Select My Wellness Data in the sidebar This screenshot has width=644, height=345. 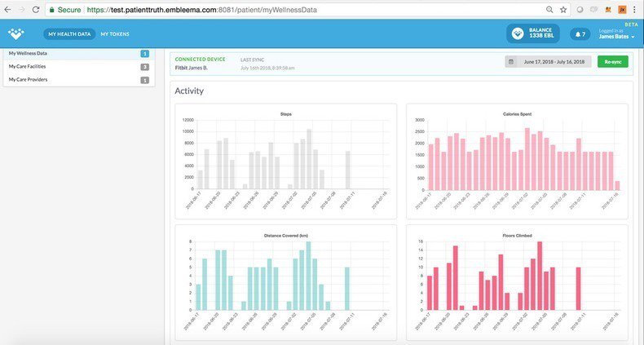[79, 53]
